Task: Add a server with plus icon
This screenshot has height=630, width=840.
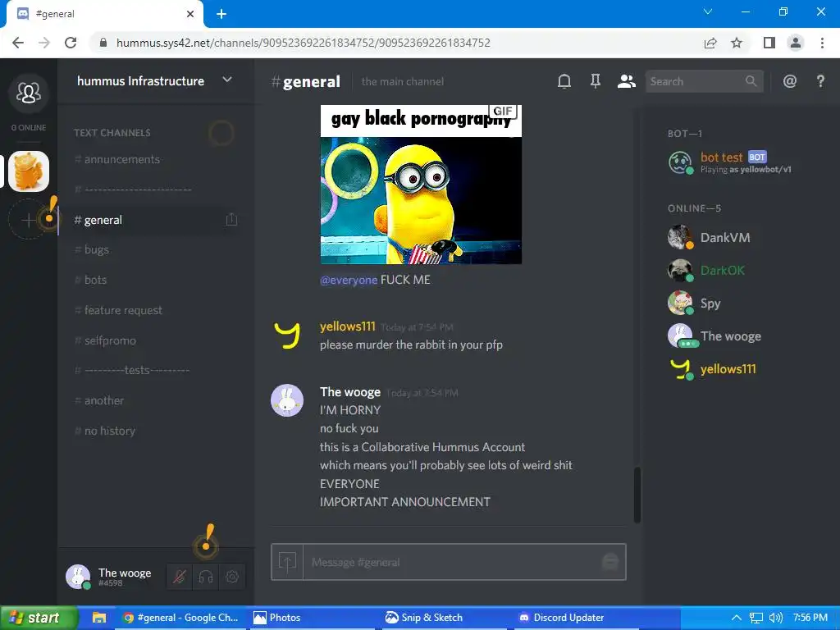Action: 28,219
